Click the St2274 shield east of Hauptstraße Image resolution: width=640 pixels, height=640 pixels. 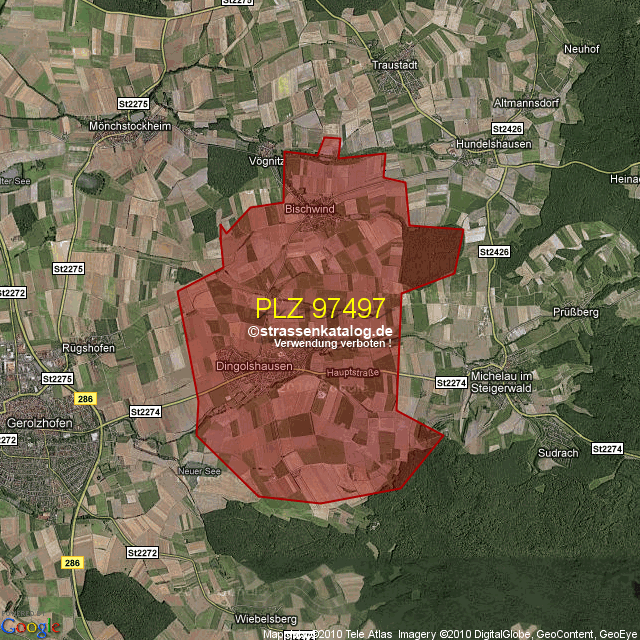click(x=452, y=383)
